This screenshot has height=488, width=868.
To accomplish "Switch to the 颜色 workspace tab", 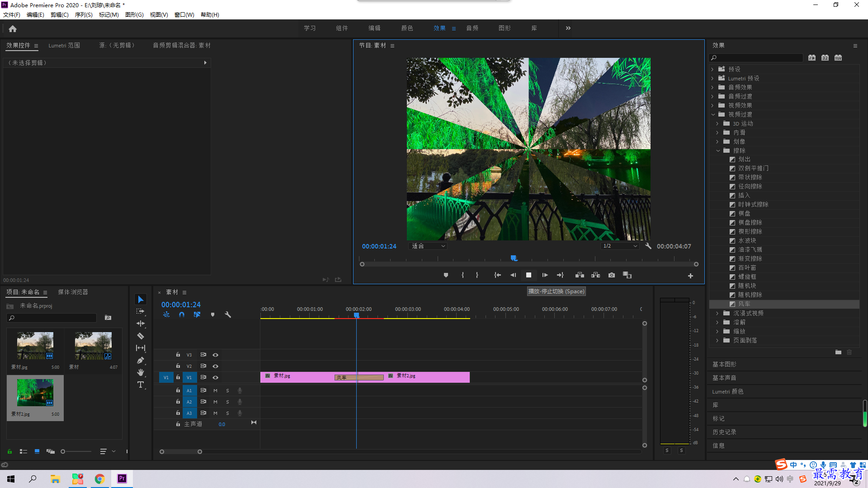I will click(x=407, y=28).
